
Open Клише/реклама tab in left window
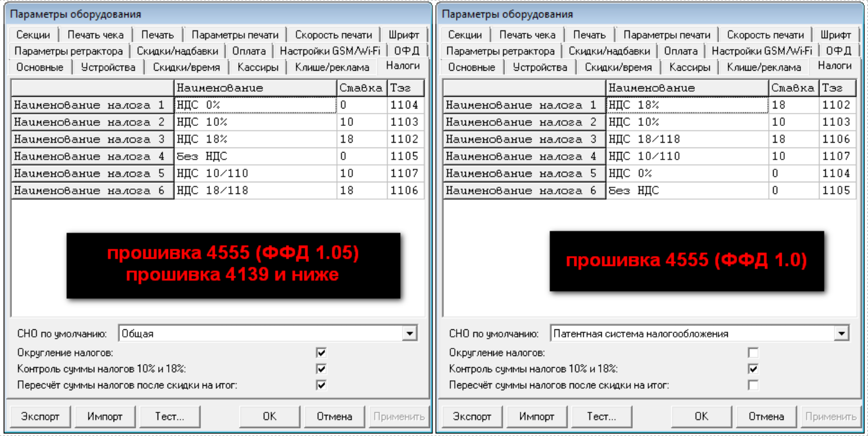332,67
